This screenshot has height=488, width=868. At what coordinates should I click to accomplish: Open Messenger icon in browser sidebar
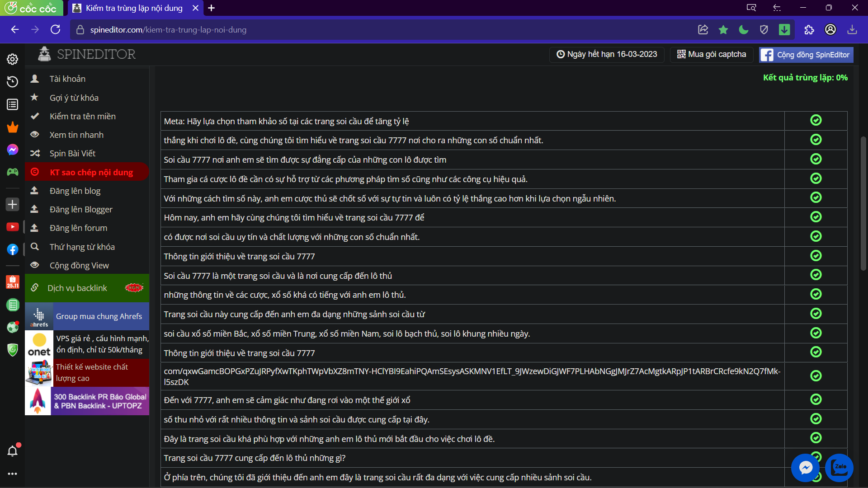(x=12, y=150)
